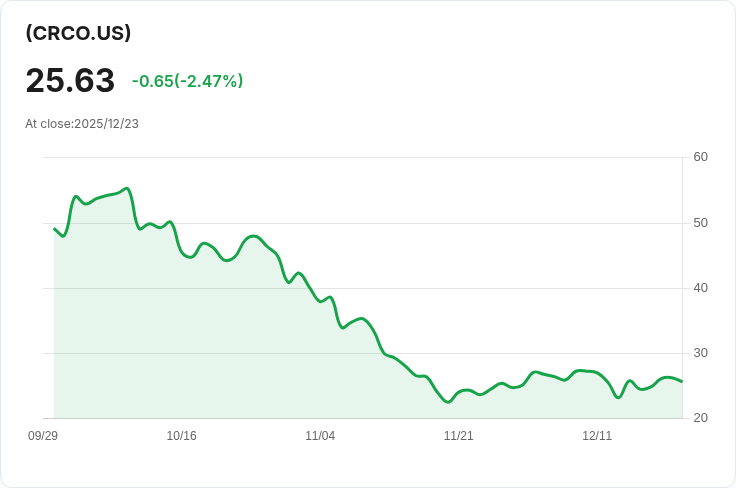Click the chart's highest peak near 55

pyautogui.click(x=127, y=189)
